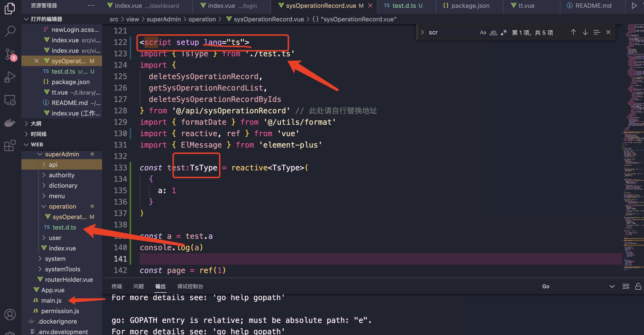Toggle Match Whole Word in find widget
This screenshot has height=335, width=644.
493,32
